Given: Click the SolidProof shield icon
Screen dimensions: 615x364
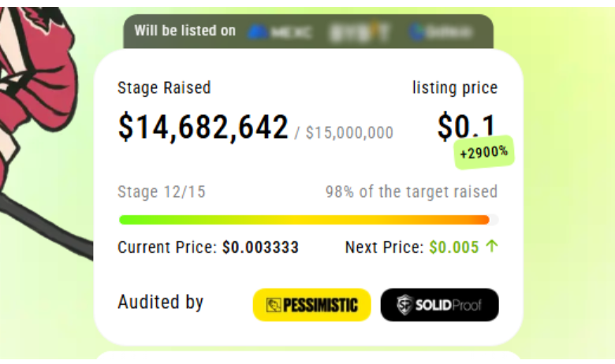Looking at the screenshot, I should tap(404, 305).
